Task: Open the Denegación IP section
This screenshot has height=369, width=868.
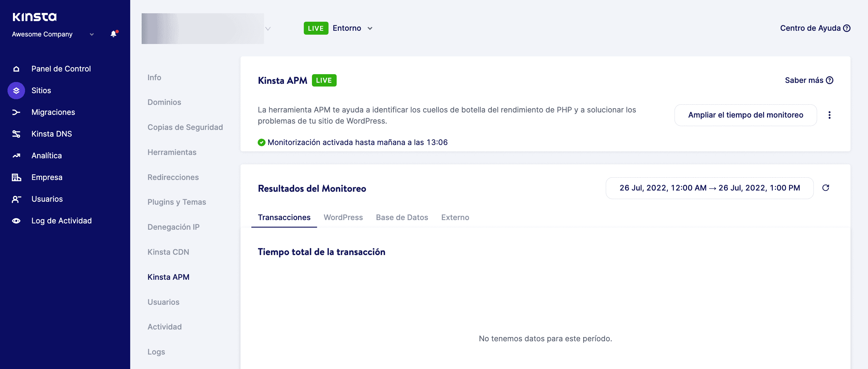Action: click(x=173, y=227)
